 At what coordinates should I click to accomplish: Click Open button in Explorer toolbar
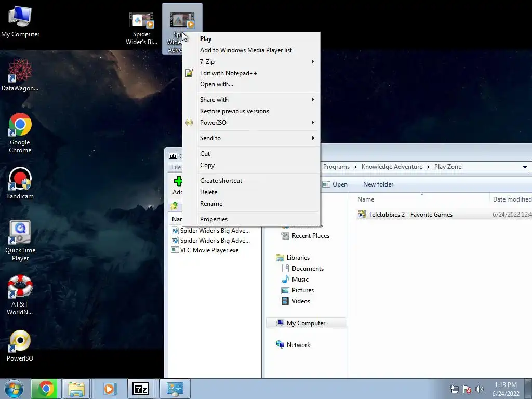(335, 184)
